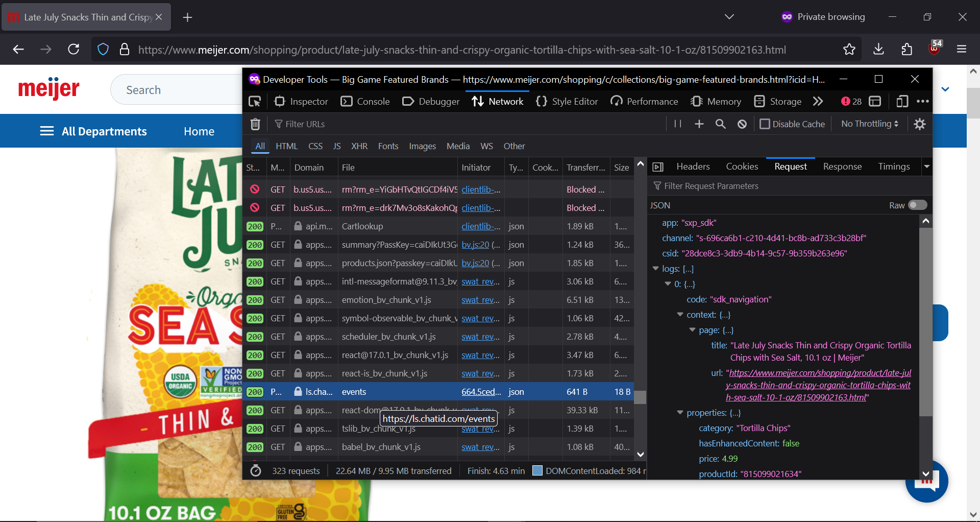This screenshot has width=980, height=522.
Task: Click the plus icon in network toolbar
Action: (699, 124)
